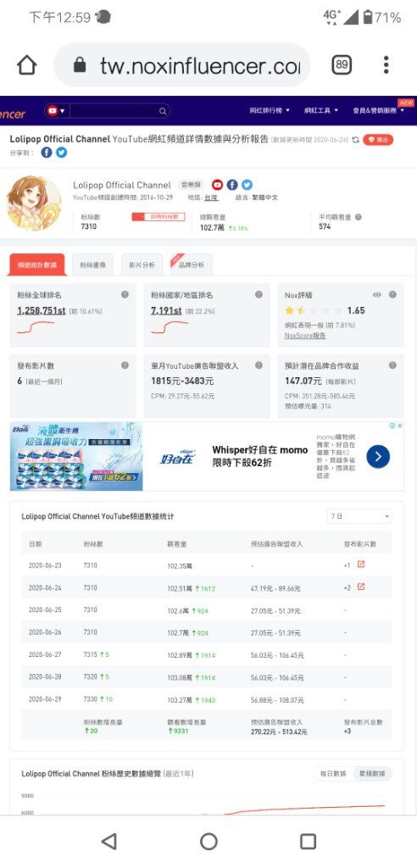This screenshot has height=868, width=417.
Task: Click the 日期 column header
Action: click(x=36, y=544)
